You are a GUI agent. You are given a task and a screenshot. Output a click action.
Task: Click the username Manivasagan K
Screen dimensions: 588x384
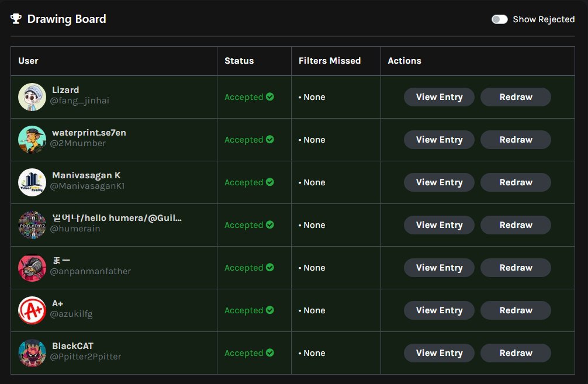87,175
